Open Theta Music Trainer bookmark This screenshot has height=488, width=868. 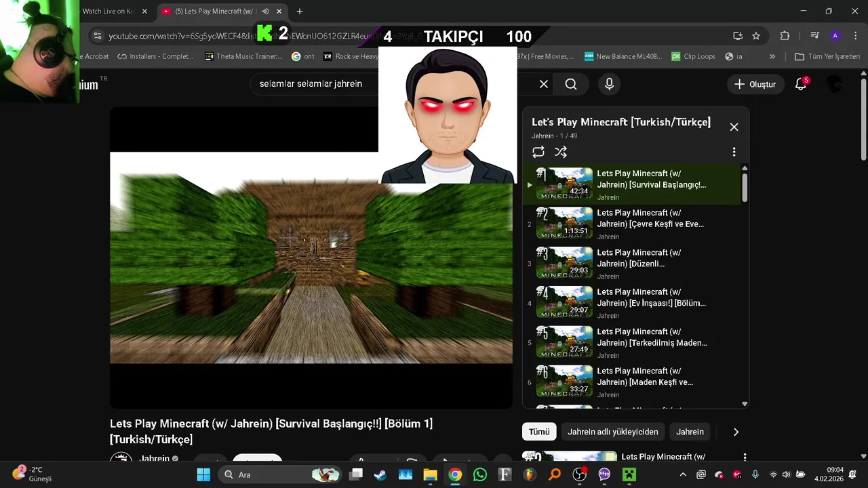244,56
